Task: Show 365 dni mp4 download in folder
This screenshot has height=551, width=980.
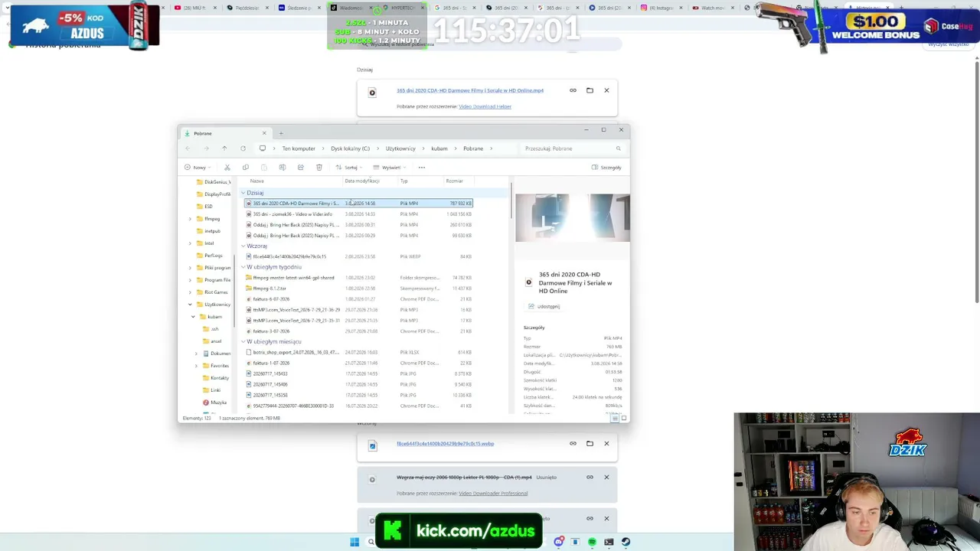Action: tap(590, 90)
